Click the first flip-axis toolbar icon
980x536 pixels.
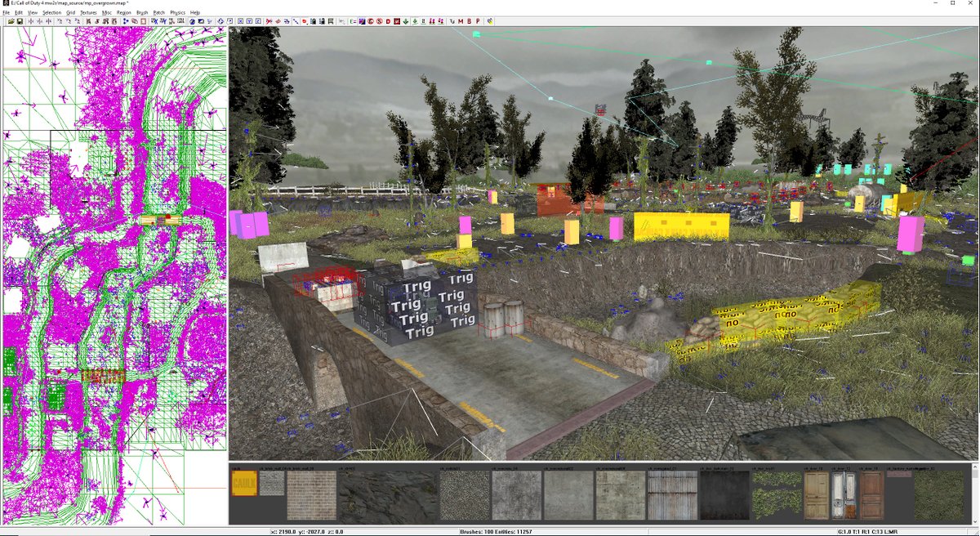[31, 21]
